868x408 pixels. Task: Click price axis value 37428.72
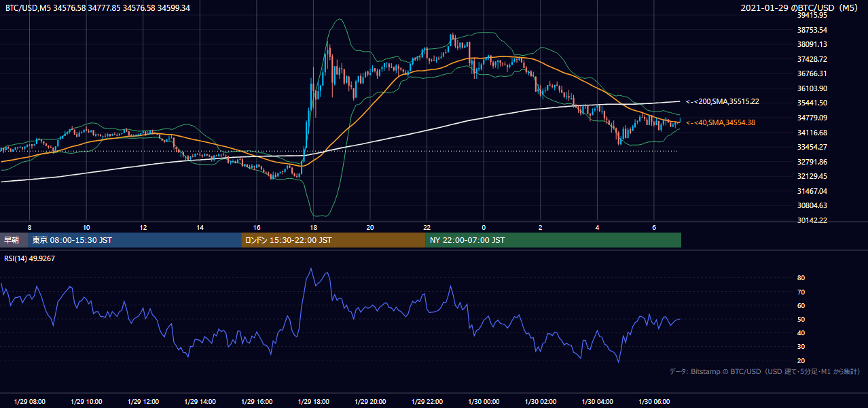(812, 59)
